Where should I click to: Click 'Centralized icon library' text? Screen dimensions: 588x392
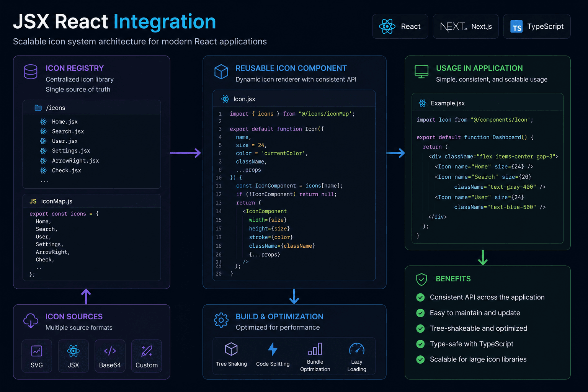click(x=80, y=79)
